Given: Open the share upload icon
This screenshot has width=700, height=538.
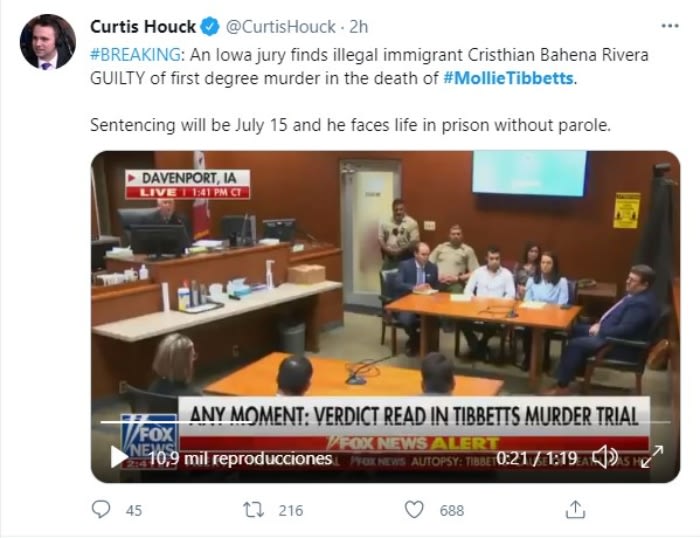Looking at the screenshot, I should click(x=575, y=509).
